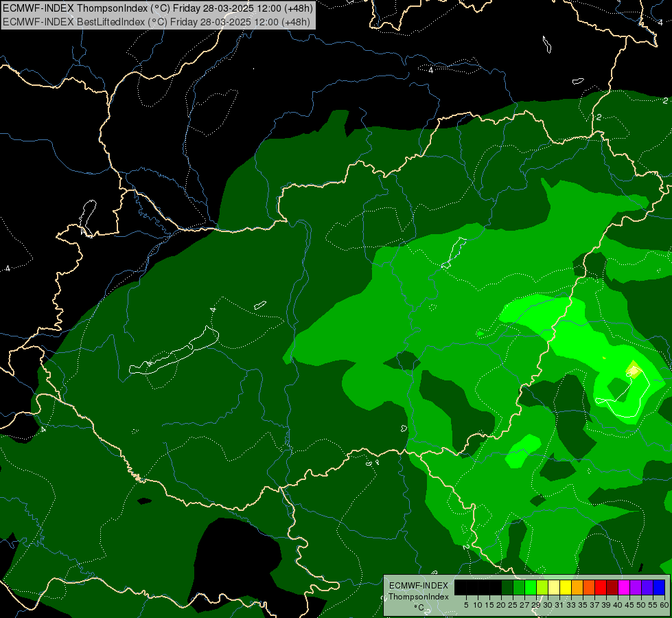Screen dimensions: 672x618
Task: Click the legend scale value 60
Action: pyautogui.click(x=664, y=605)
